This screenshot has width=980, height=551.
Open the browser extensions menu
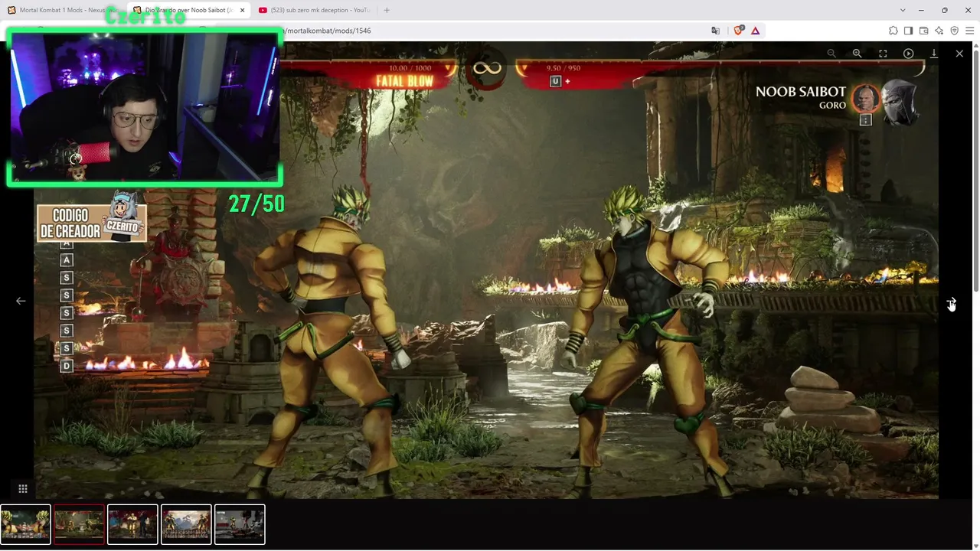[x=893, y=31]
